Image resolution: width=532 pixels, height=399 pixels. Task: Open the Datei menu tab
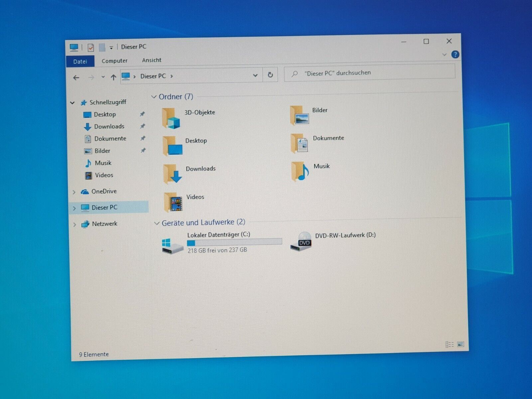[x=80, y=62]
